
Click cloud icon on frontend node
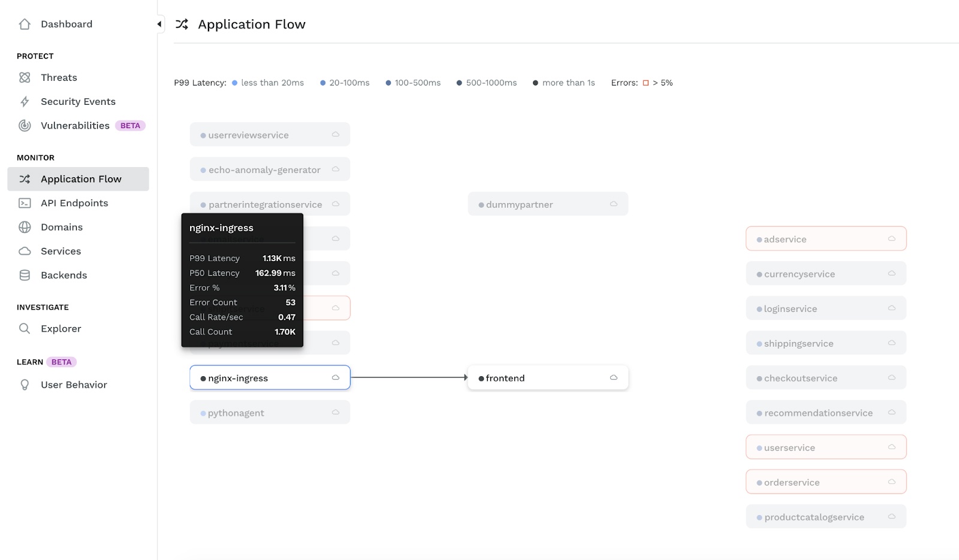(613, 377)
